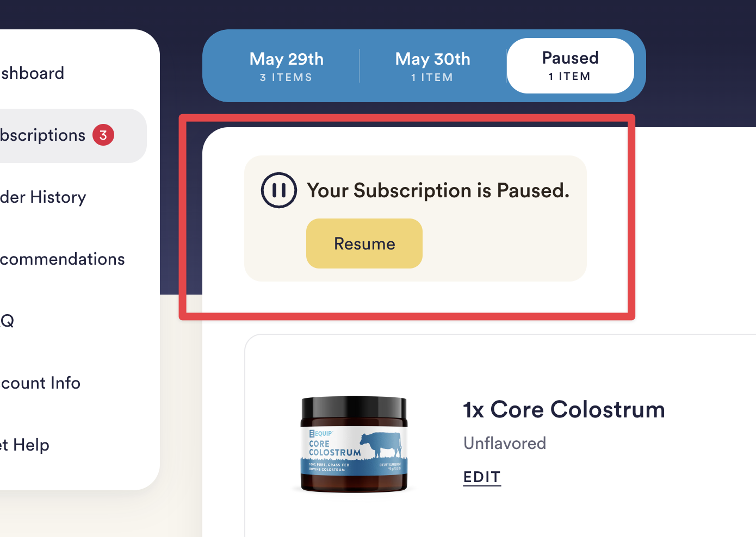Edit the Core Colostrum item
This screenshot has height=537, width=756.
(x=482, y=477)
